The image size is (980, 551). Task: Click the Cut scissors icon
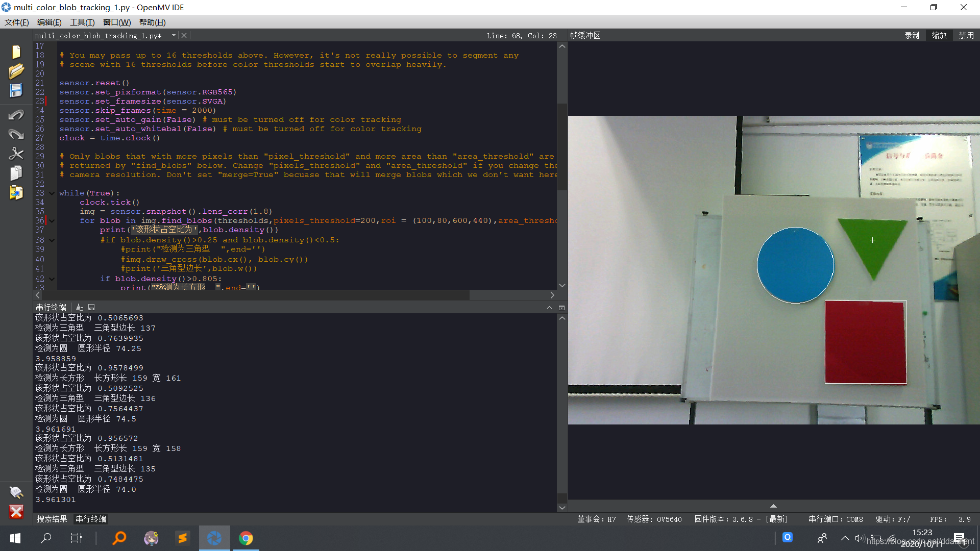point(16,154)
